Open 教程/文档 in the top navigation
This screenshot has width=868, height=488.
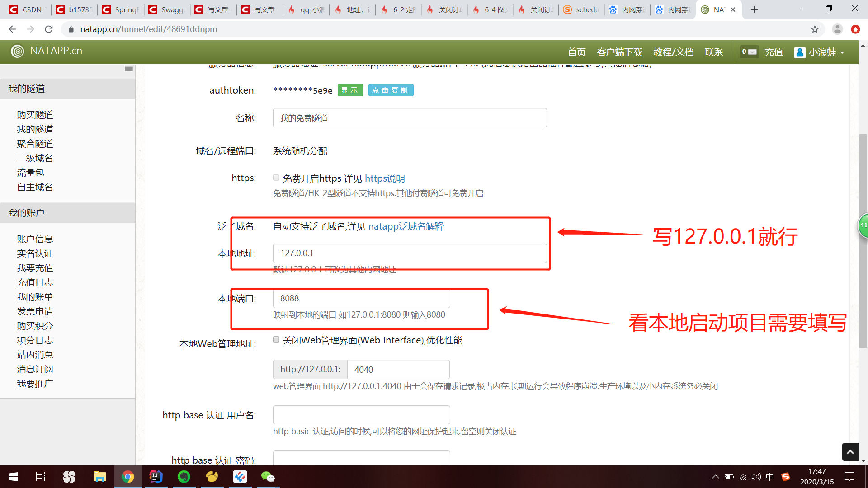tap(673, 52)
